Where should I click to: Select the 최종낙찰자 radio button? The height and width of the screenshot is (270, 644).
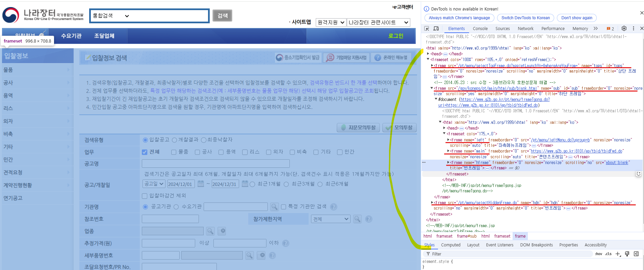(203, 140)
